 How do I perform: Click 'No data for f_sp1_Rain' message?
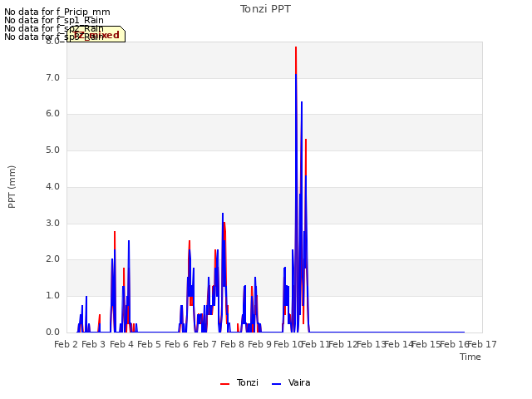coord(54,20)
